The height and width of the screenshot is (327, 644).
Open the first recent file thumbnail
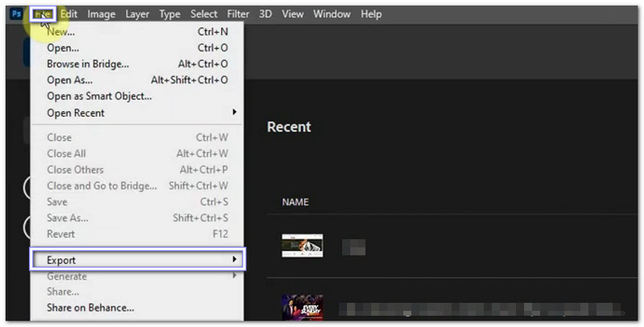click(x=302, y=245)
